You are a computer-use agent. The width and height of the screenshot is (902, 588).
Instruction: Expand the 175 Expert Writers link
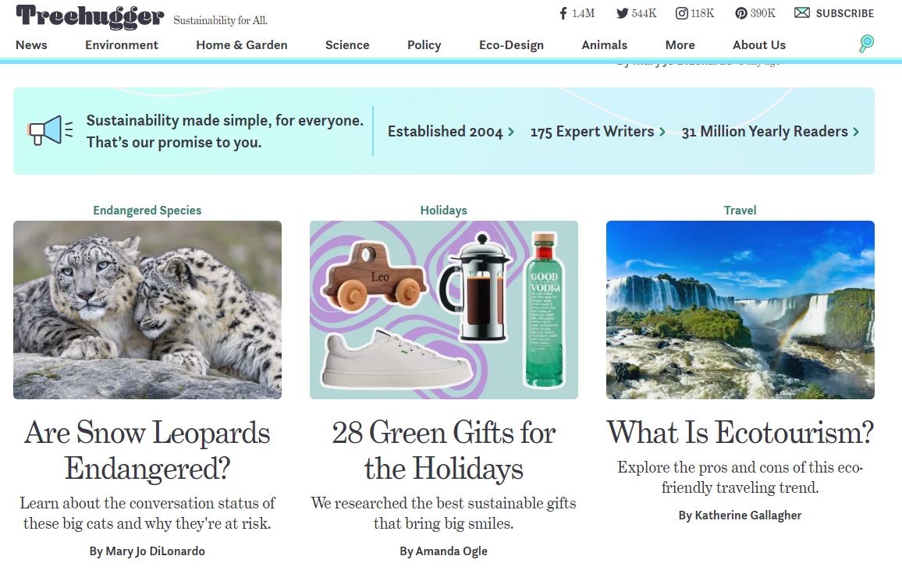tap(598, 132)
